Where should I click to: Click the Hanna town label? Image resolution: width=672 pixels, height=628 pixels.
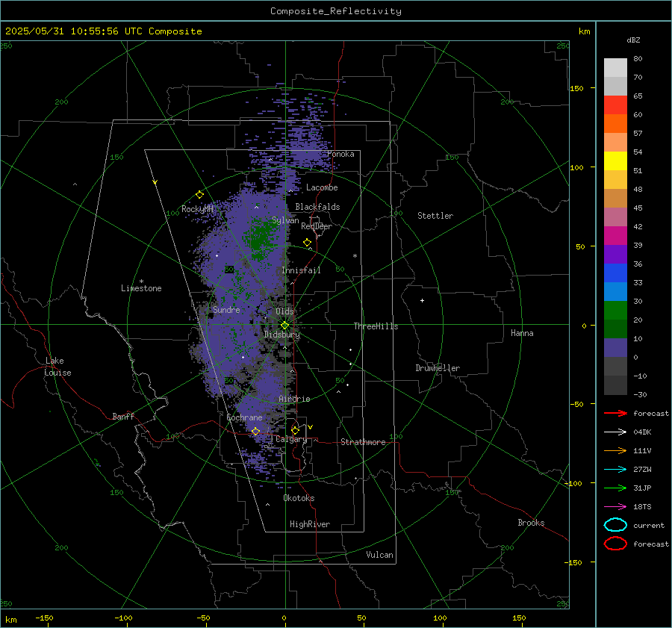coord(522,333)
